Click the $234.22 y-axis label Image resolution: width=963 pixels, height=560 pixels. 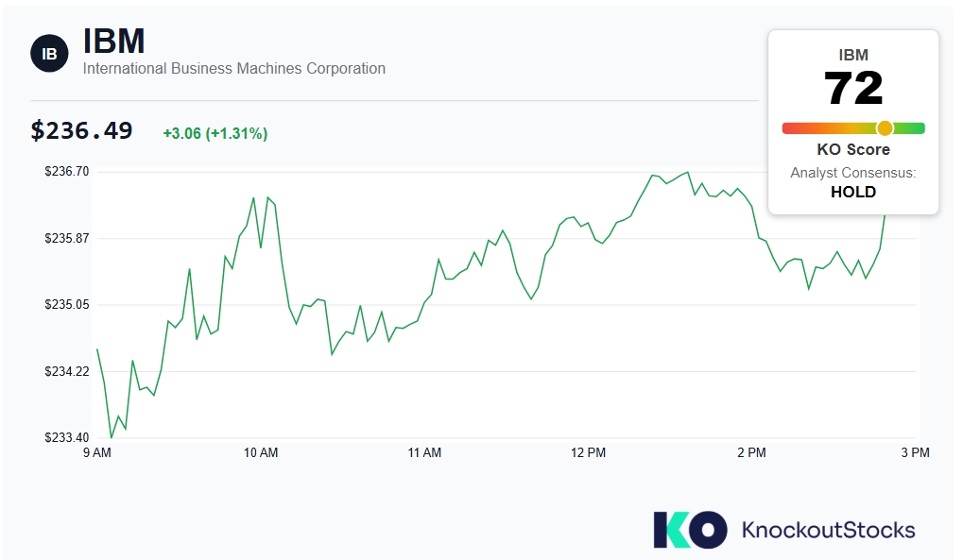pos(66,371)
